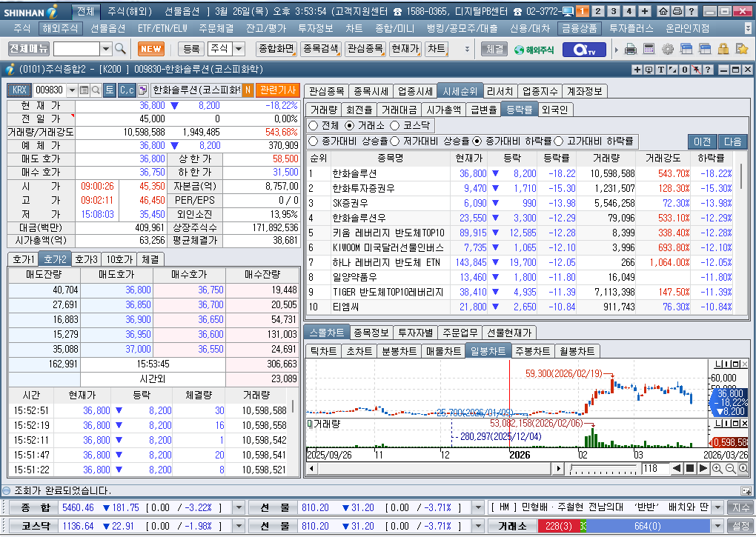Click the purple memo note icon
Image resolution: width=756 pixels, height=537 pixels.
click(142, 90)
